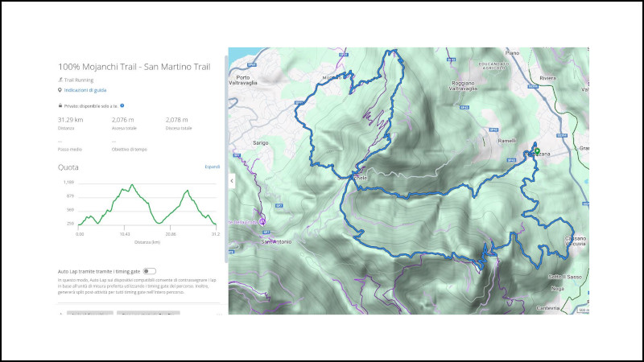Toggle the Auto Lap timing gate switch
Screen dimensions: 644x362
click(150, 271)
